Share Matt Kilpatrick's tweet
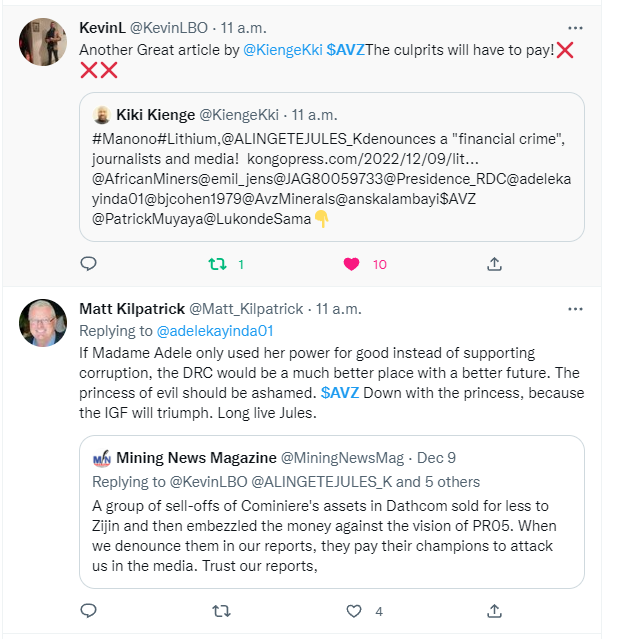Screen dimensions: 628x639 pos(494,611)
